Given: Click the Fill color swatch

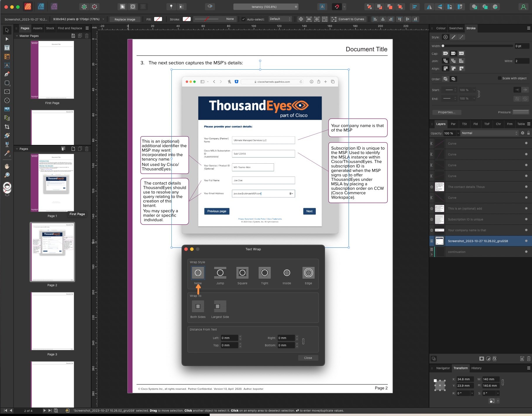Looking at the screenshot, I should click(158, 19).
